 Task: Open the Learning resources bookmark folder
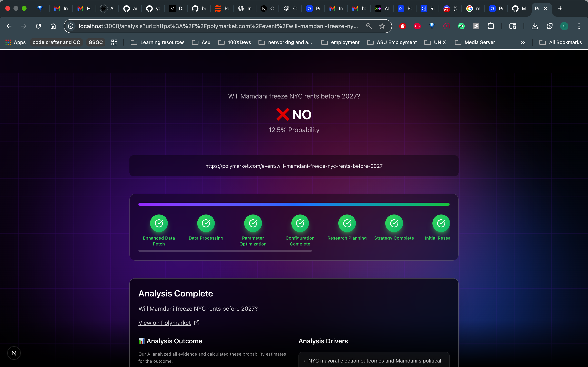point(158,42)
